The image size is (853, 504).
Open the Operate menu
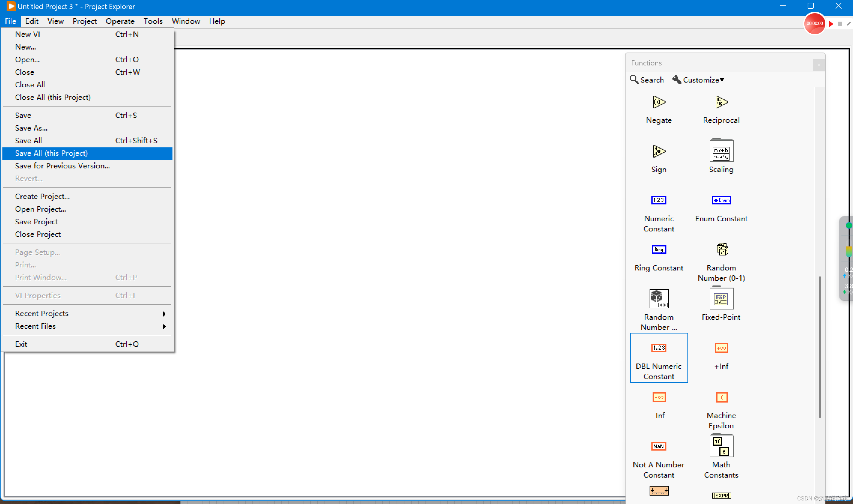pos(120,21)
